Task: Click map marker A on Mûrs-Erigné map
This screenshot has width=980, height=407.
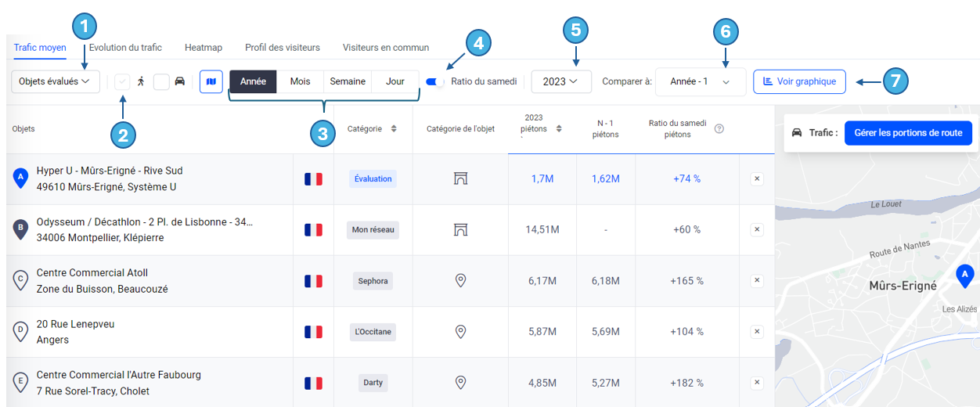Action: coord(965,277)
